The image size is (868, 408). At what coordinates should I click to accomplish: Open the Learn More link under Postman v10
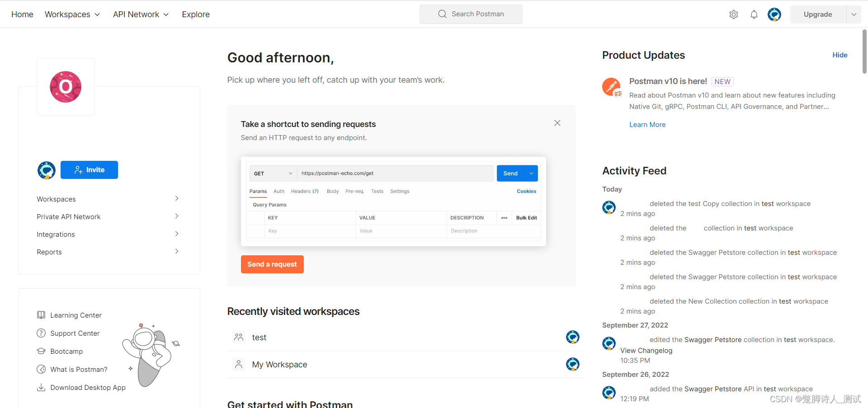pyautogui.click(x=647, y=124)
